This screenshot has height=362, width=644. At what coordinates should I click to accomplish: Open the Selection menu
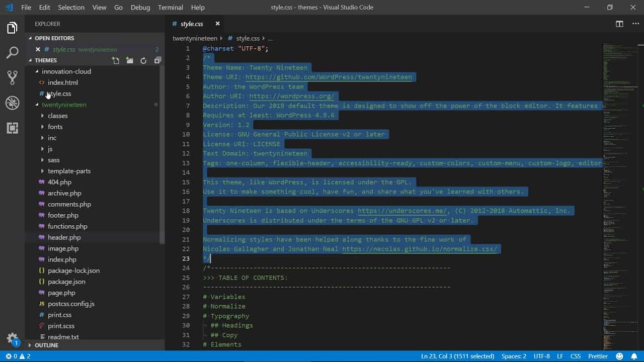[71, 8]
